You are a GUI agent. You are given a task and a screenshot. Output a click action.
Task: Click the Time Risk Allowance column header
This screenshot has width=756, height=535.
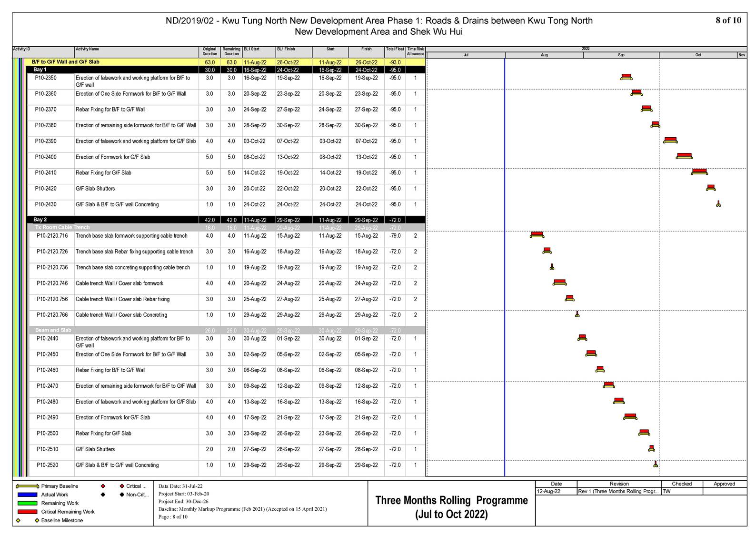point(416,51)
